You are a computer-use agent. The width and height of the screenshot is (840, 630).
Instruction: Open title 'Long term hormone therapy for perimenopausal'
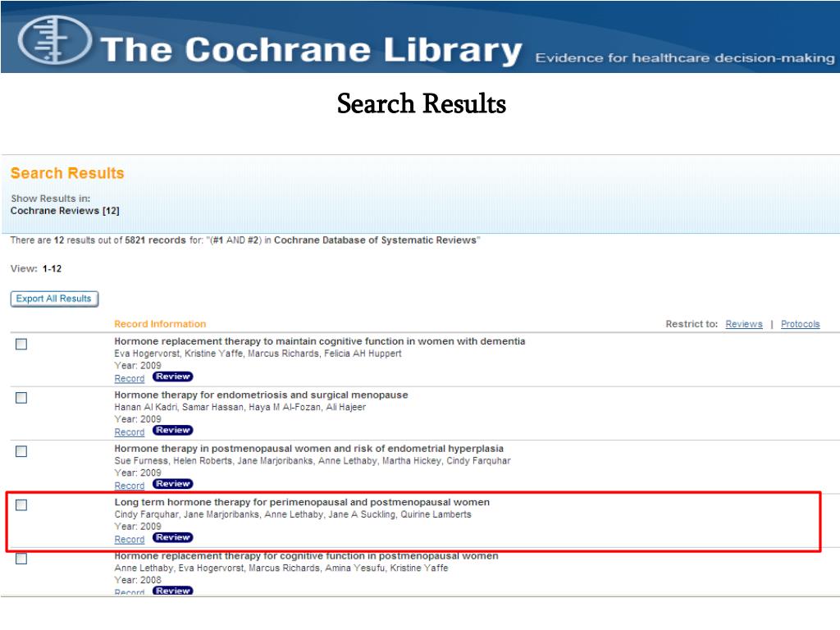[x=302, y=502]
